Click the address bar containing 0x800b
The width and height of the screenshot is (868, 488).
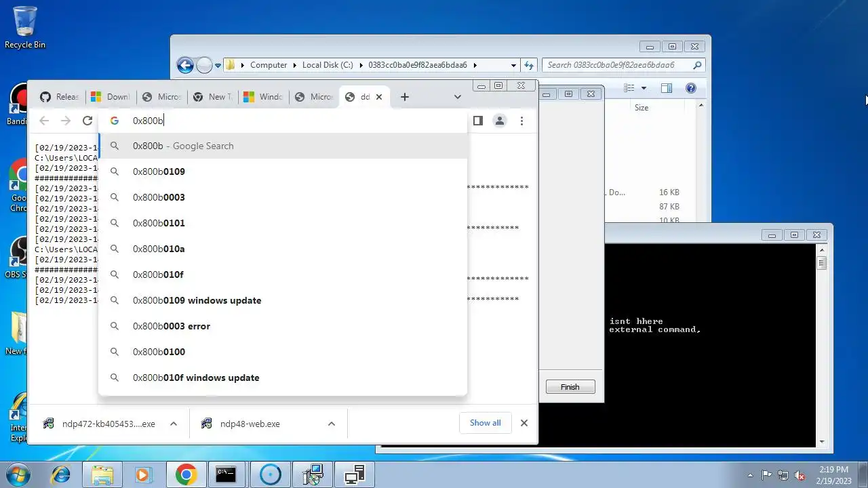click(x=283, y=121)
